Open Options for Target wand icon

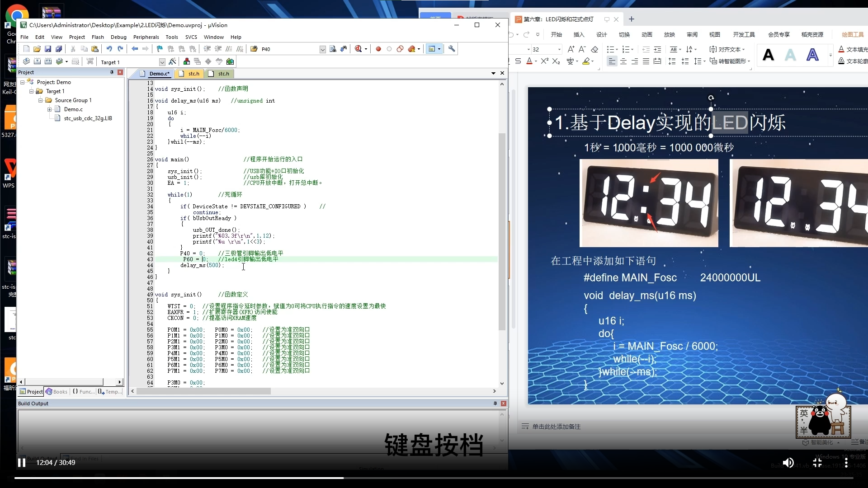(x=172, y=61)
